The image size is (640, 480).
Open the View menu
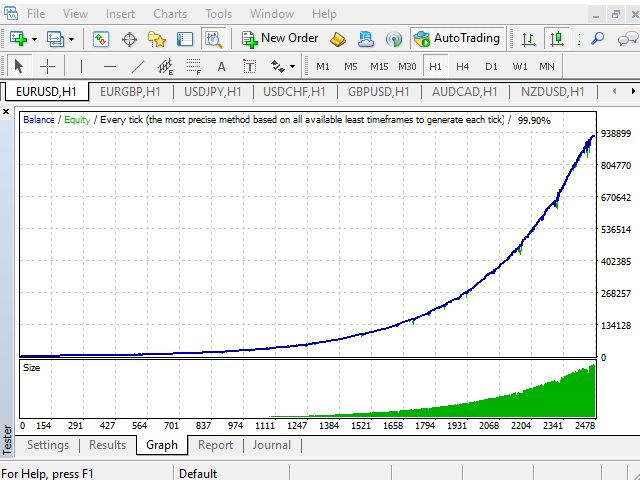(x=75, y=14)
